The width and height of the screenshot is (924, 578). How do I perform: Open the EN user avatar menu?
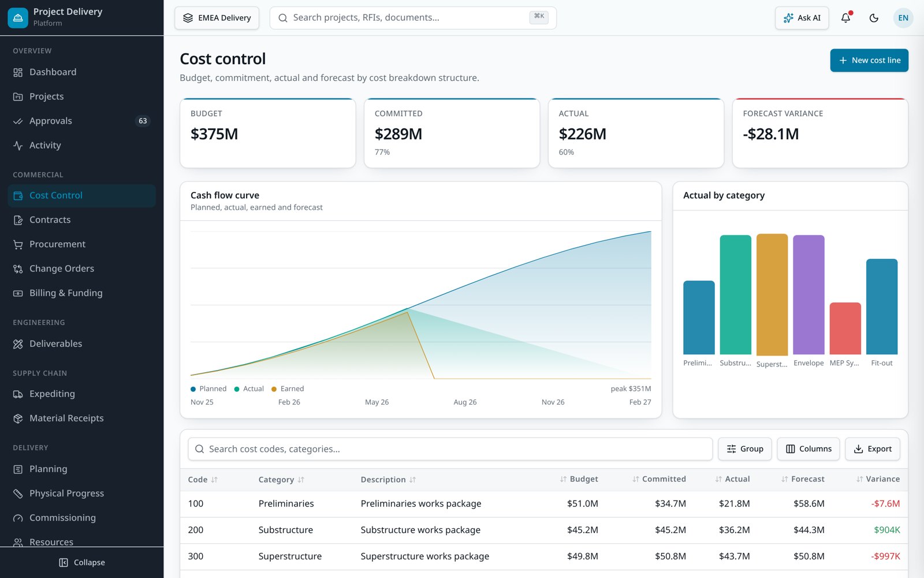[903, 18]
